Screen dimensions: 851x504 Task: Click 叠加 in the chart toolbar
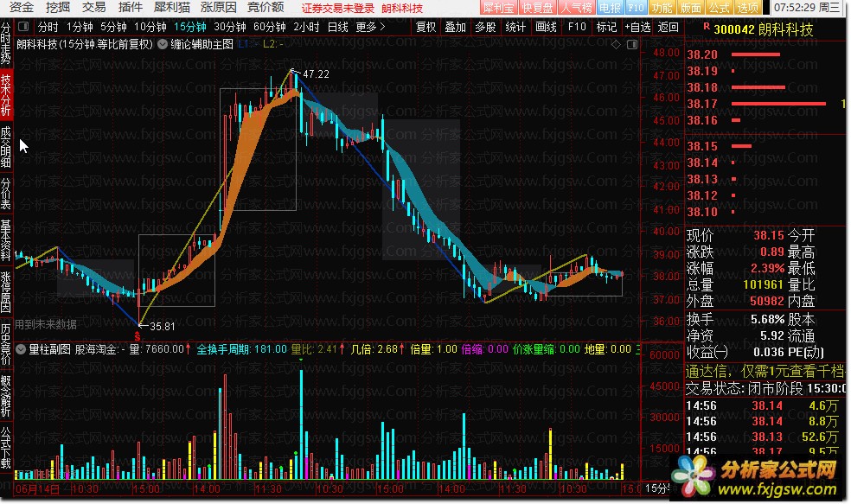[x=456, y=27]
